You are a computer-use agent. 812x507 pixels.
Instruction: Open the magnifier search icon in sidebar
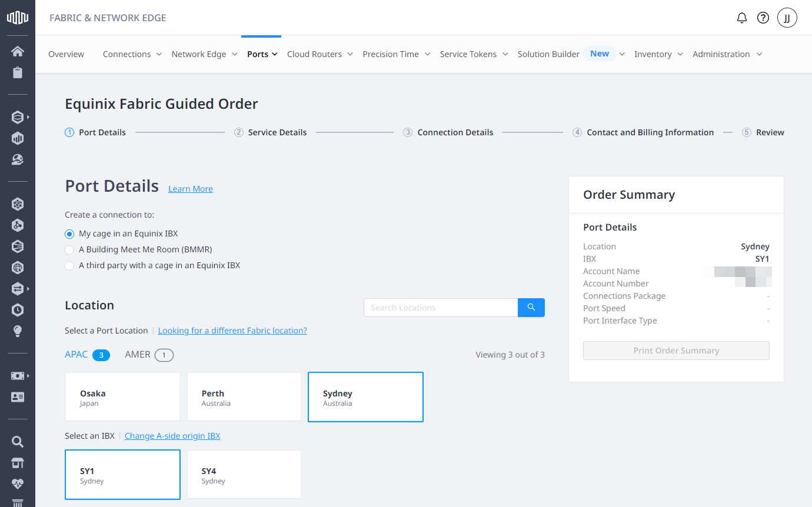click(18, 442)
